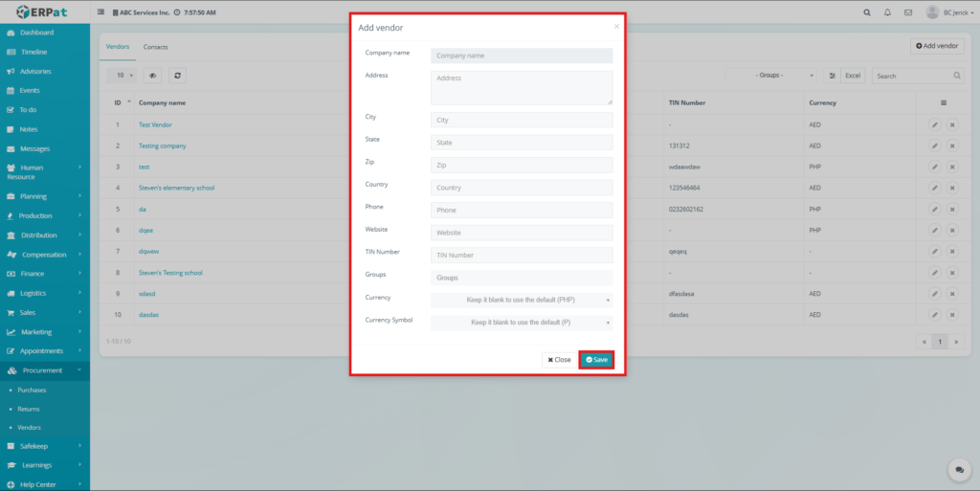Click the Groups field in dialog
The height and width of the screenshot is (491, 980).
tap(522, 278)
